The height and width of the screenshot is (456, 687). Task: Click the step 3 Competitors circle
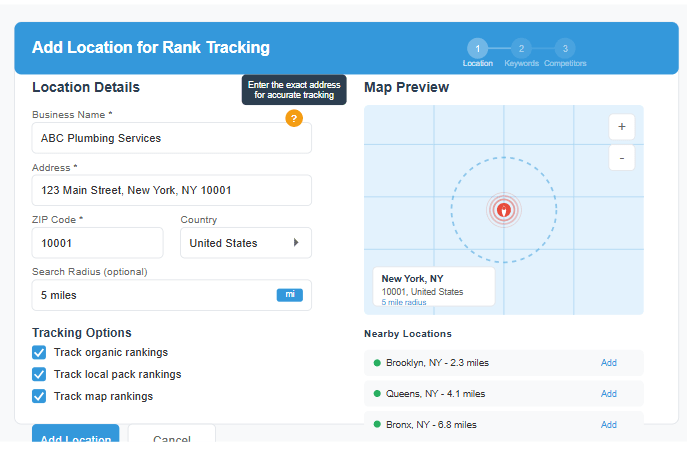pos(565,48)
